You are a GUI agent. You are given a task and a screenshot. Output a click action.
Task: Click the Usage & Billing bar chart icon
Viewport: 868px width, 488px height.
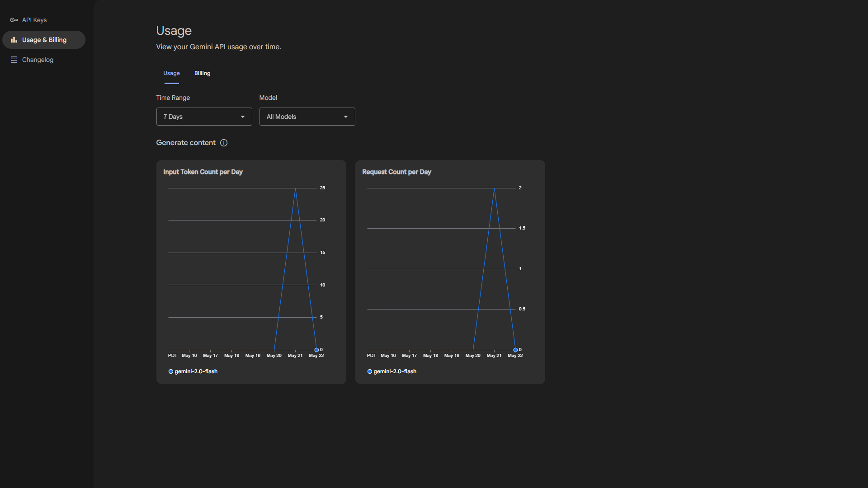click(x=14, y=40)
